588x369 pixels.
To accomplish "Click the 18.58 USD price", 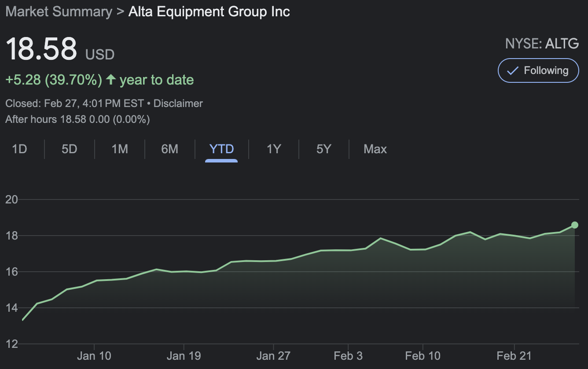I will tap(60, 49).
